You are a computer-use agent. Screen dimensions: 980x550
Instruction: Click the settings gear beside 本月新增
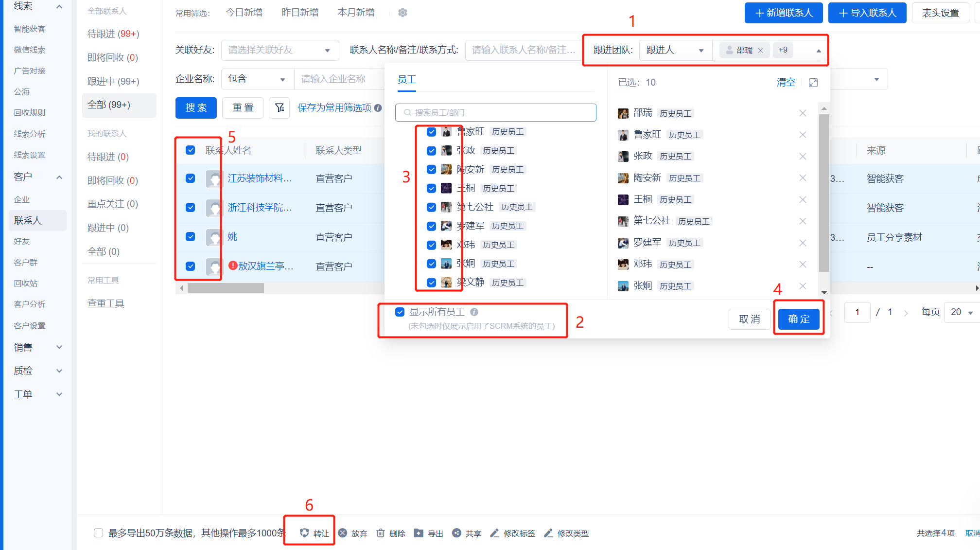[402, 13]
